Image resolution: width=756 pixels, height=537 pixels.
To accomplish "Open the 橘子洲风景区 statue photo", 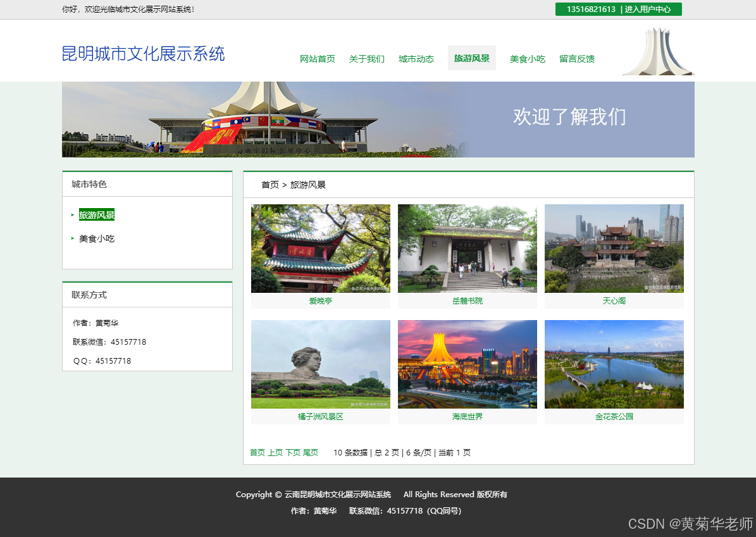I will (x=321, y=364).
